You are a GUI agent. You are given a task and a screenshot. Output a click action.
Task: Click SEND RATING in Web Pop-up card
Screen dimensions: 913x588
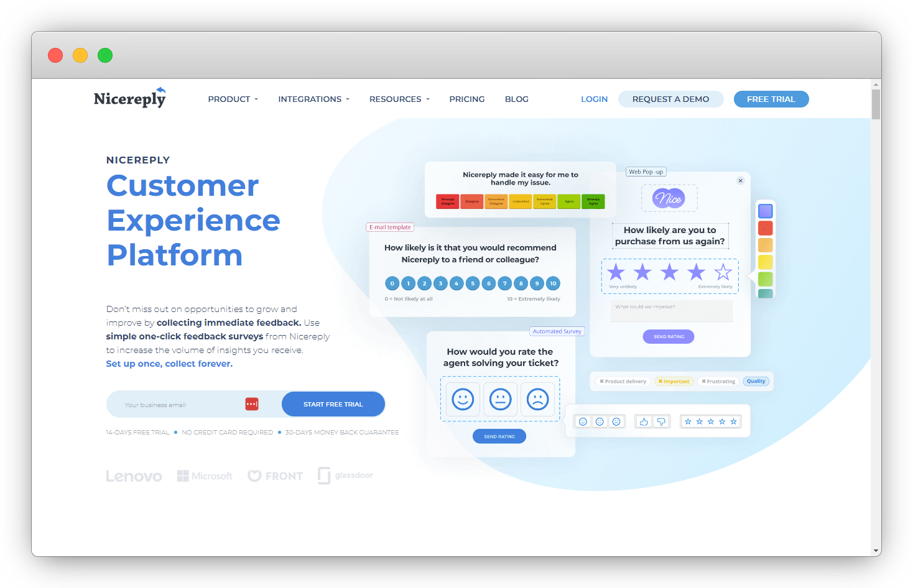(x=669, y=336)
